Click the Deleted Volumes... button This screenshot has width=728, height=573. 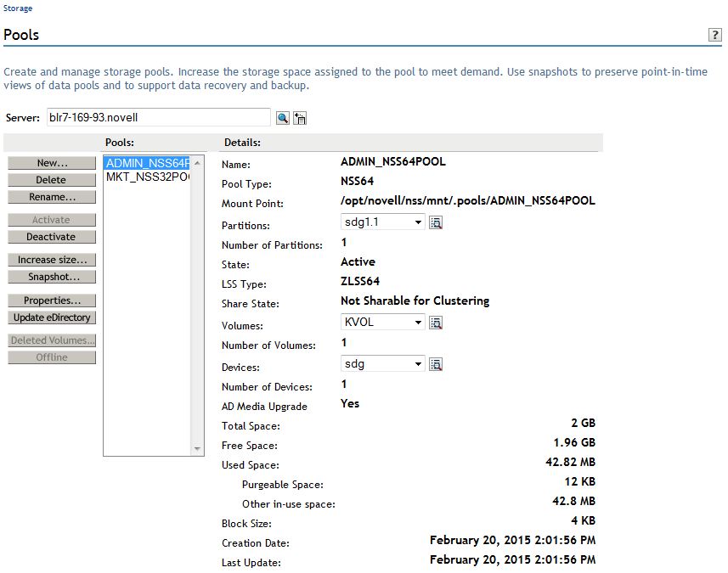coord(52,340)
